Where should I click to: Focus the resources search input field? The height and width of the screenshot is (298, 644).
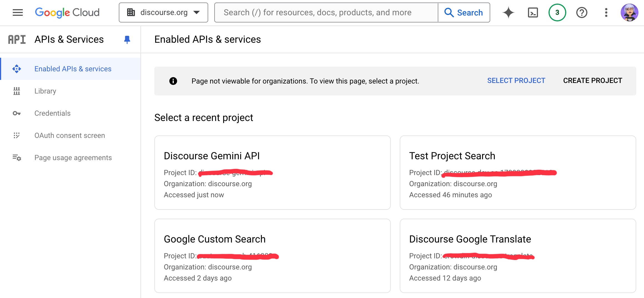[x=326, y=12]
